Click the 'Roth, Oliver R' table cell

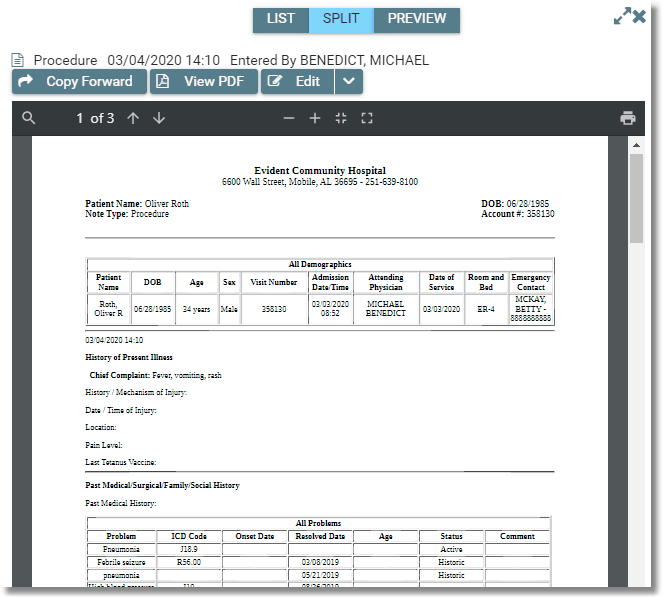pyautogui.click(x=108, y=309)
